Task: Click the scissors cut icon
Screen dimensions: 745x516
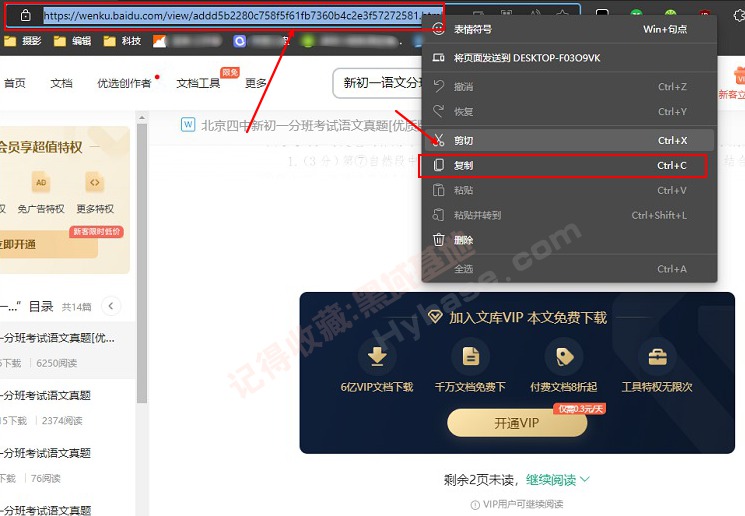Action: point(439,141)
